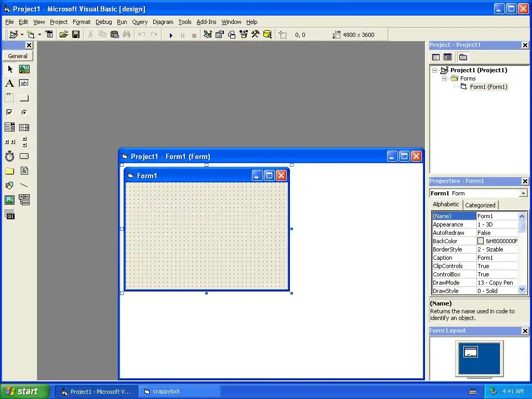Select the Timer control tool
Image resolution: width=532 pixels, height=399 pixels.
click(10, 156)
